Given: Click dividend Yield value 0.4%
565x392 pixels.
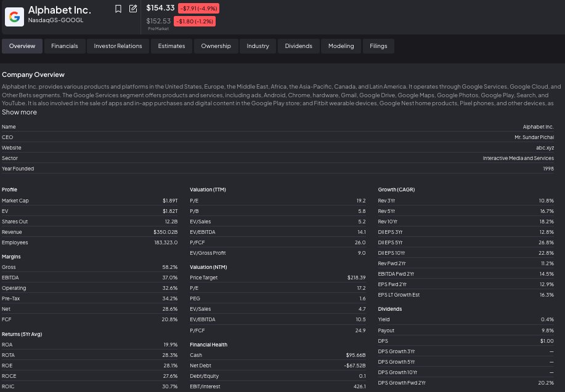Looking at the screenshot, I should click(x=547, y=319).
